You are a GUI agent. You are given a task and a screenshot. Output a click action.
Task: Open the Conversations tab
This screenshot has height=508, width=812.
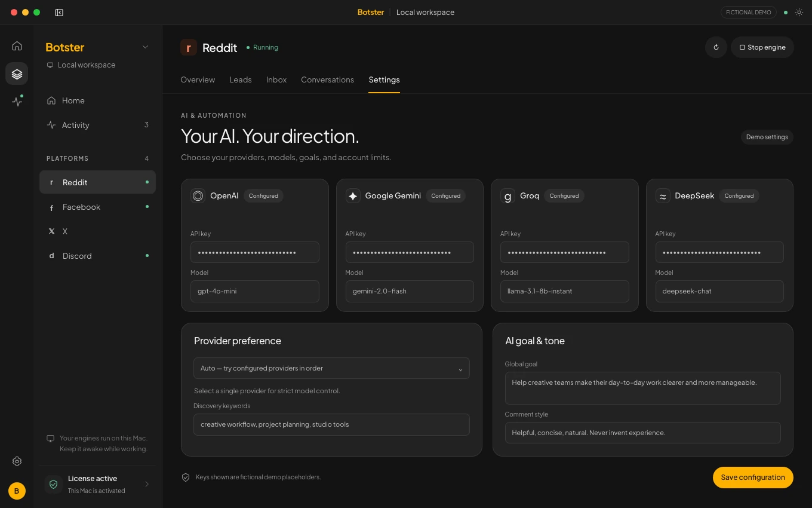(x=327, y=79)
